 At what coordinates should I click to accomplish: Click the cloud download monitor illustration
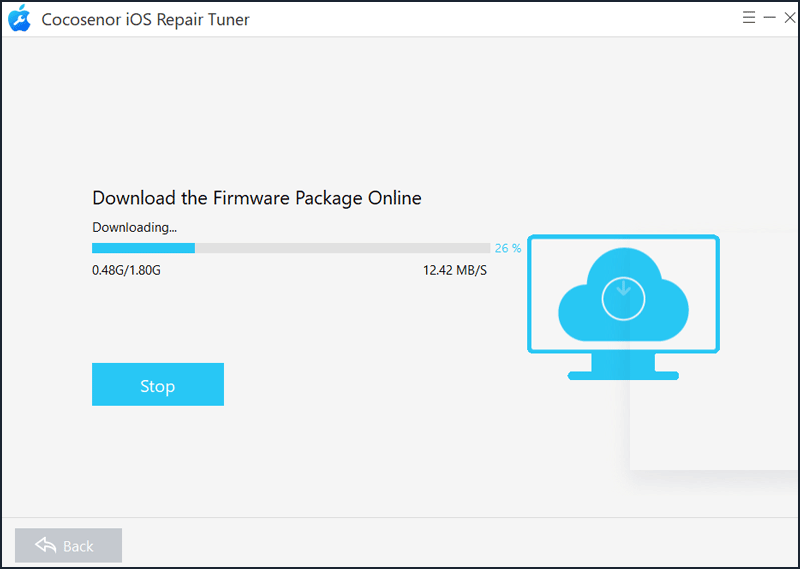[x=623, y=307]
